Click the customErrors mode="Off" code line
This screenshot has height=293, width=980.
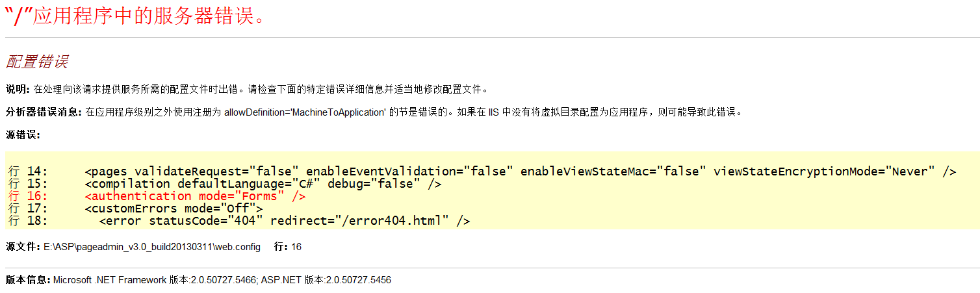(174, 209)
